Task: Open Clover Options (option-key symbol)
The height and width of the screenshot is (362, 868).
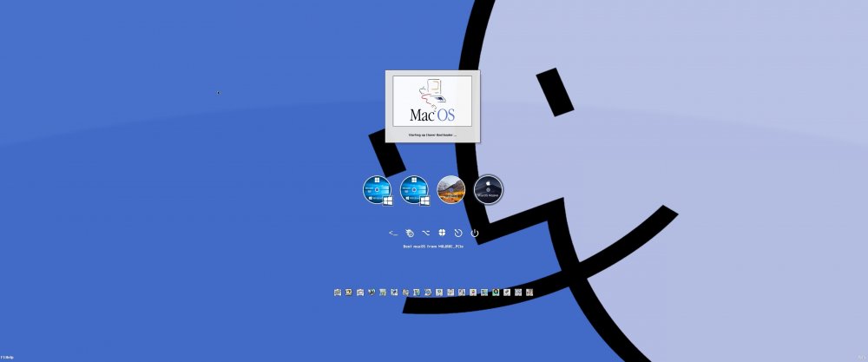Action: coord(425,233)
